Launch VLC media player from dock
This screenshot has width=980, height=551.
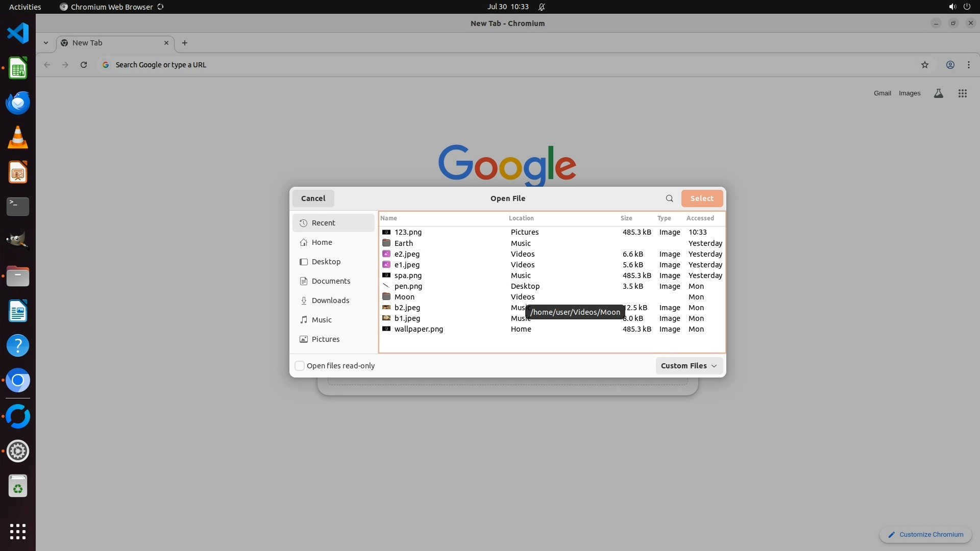click(x=18, y=138)
